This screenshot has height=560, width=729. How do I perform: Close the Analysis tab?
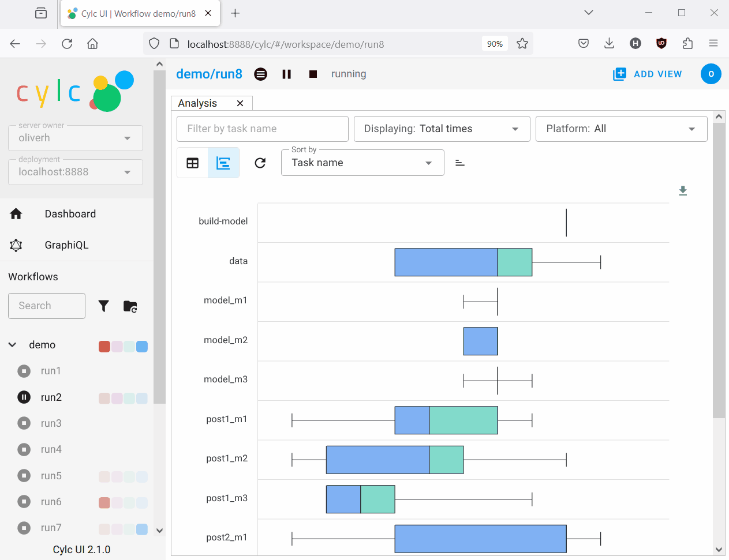240,103
